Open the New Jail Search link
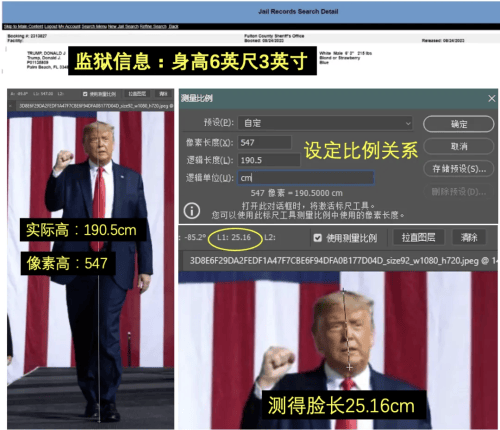Image resolution: width=500 pixels, height=430 pixels. 123,26
